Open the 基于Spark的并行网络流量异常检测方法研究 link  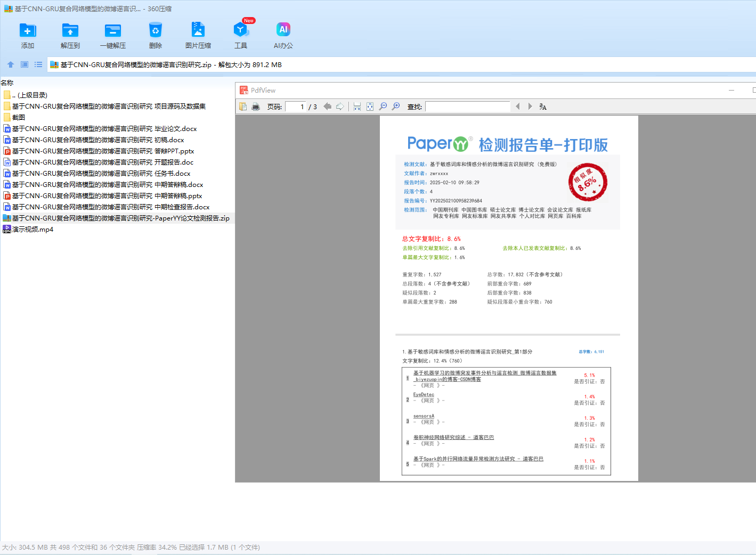[478, 459]
